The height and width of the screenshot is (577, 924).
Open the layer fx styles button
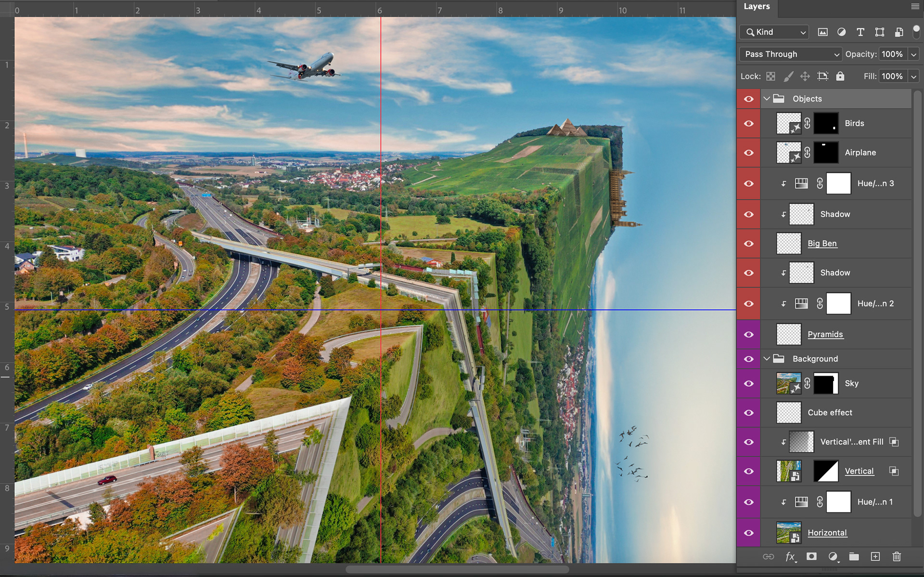pyautogui.click(x=790, y=557)
